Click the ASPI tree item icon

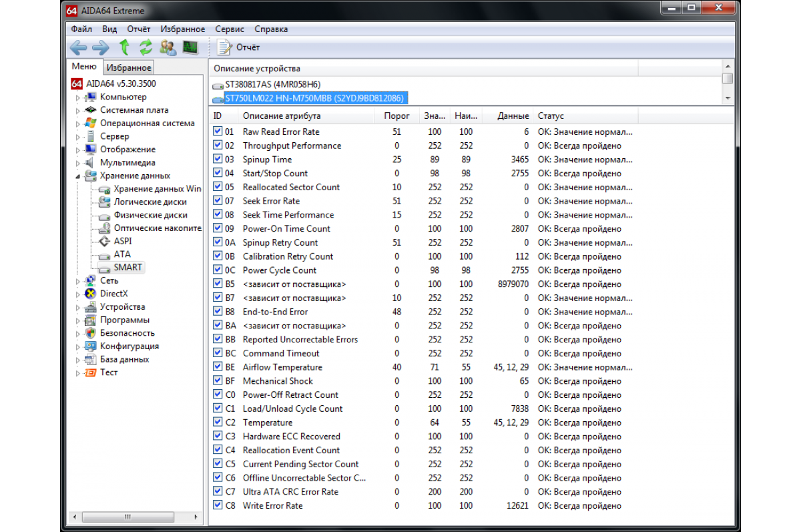pos(104,241)
